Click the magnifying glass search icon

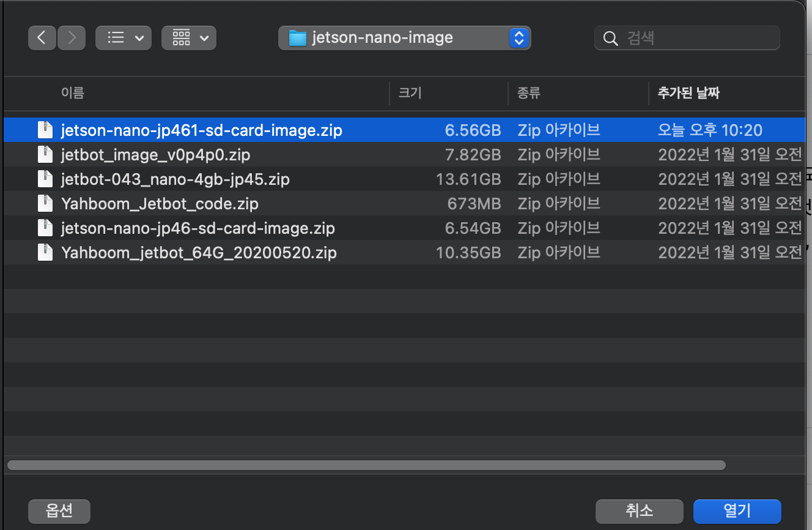[x=610, y=39]
